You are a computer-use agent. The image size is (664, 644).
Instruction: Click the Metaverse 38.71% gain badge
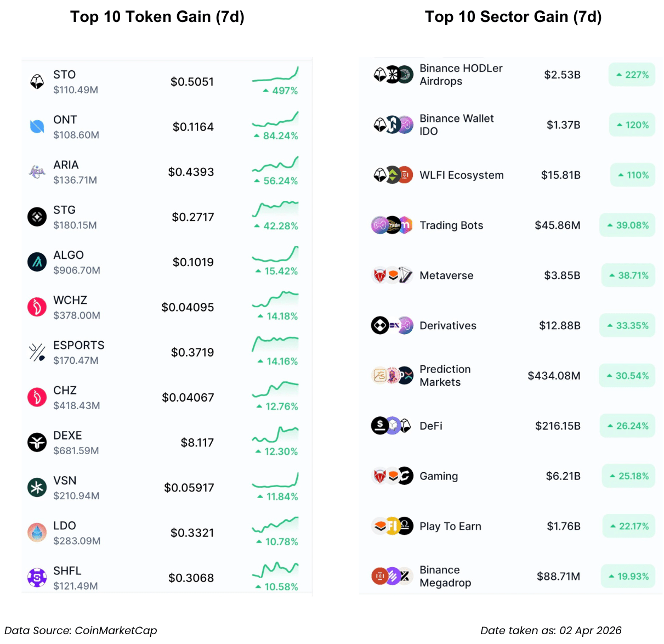click(x=628, y=275)
